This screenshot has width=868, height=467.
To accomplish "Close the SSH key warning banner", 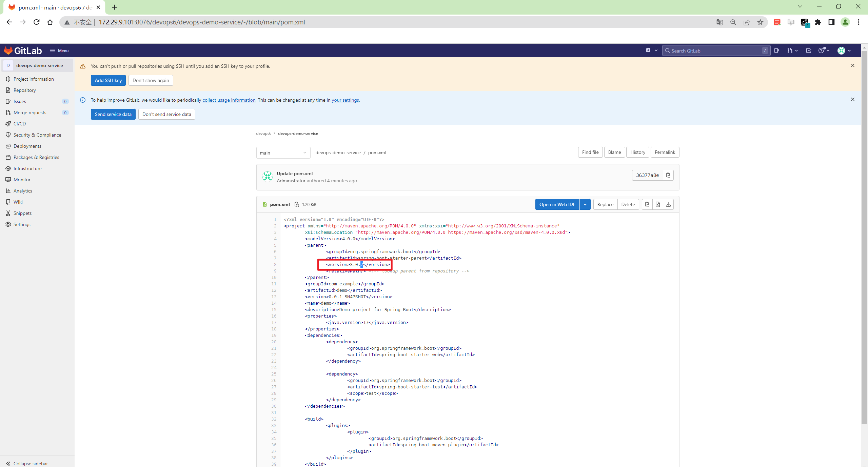I will click(x=852, y=65).
